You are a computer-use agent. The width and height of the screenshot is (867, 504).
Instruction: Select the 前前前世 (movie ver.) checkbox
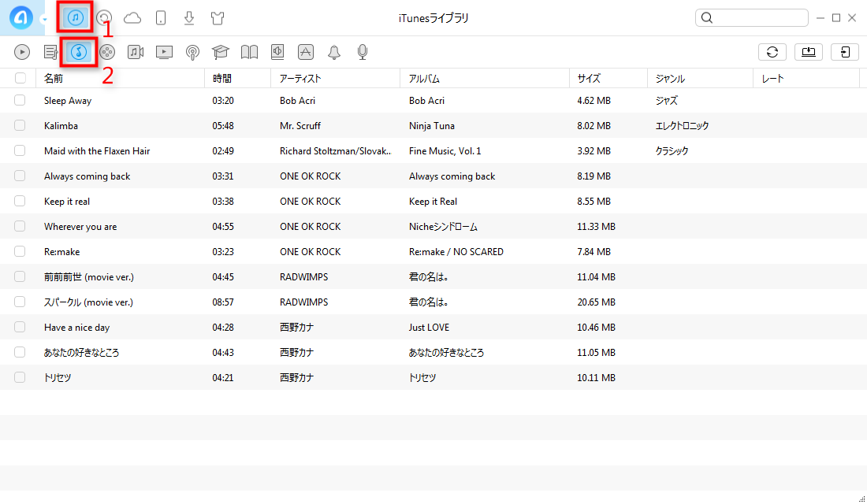[x=20, y=276]
